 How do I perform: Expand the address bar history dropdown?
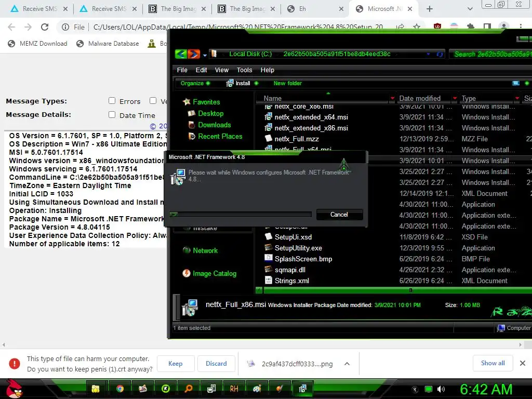tap(429, 54)
